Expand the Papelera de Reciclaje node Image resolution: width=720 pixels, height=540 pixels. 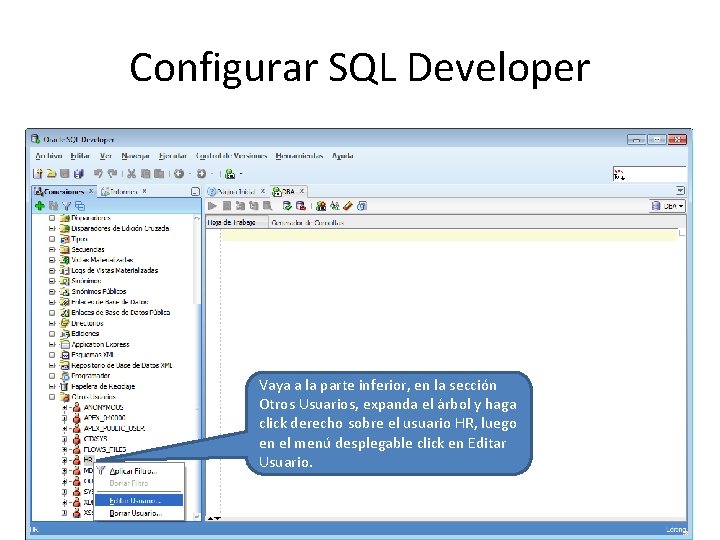point(52,387)
